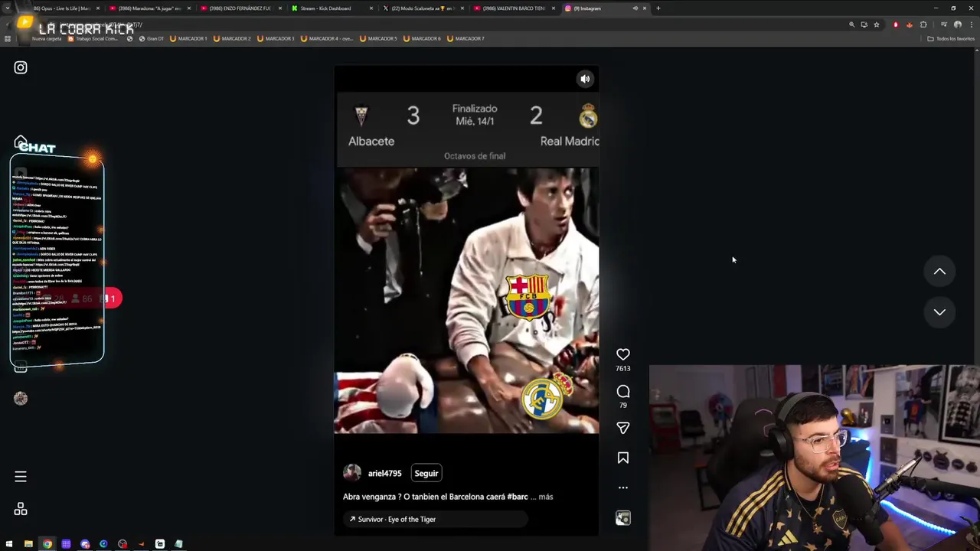Open a new browser tab with plus
Image resolution: width=980 pixels, height=551 pixels.
658,8
